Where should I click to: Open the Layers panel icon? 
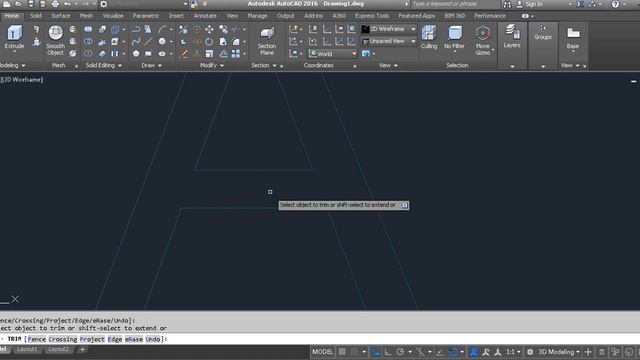tap(511, 31)
